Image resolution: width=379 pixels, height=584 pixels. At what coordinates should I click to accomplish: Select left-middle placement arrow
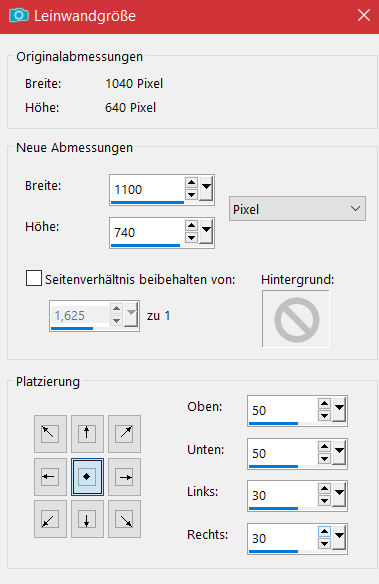coord(50,477)
